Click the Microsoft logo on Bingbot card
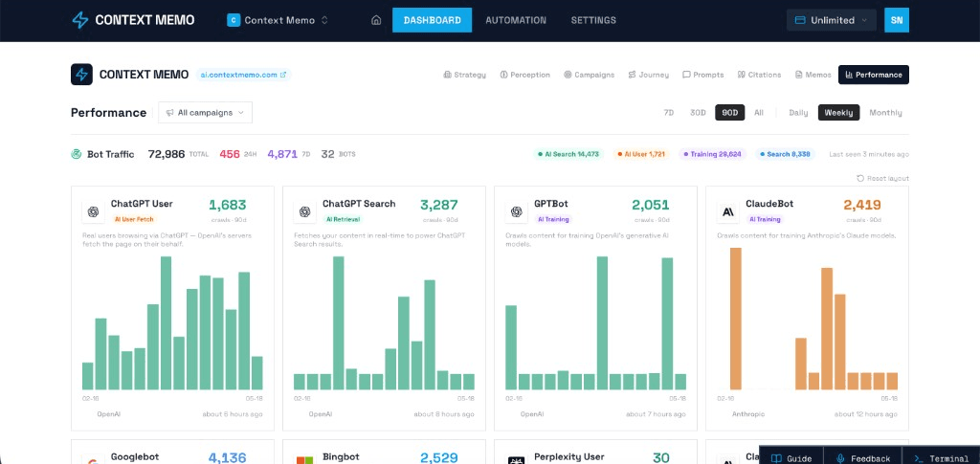The height and width of the screenshot is (464, 980). coord(304,460)
